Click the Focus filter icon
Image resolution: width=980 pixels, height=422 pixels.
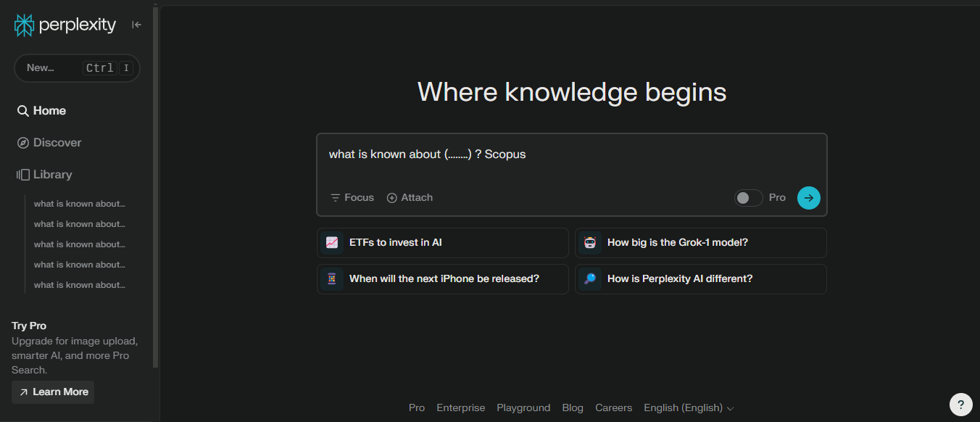click(335, 198)
